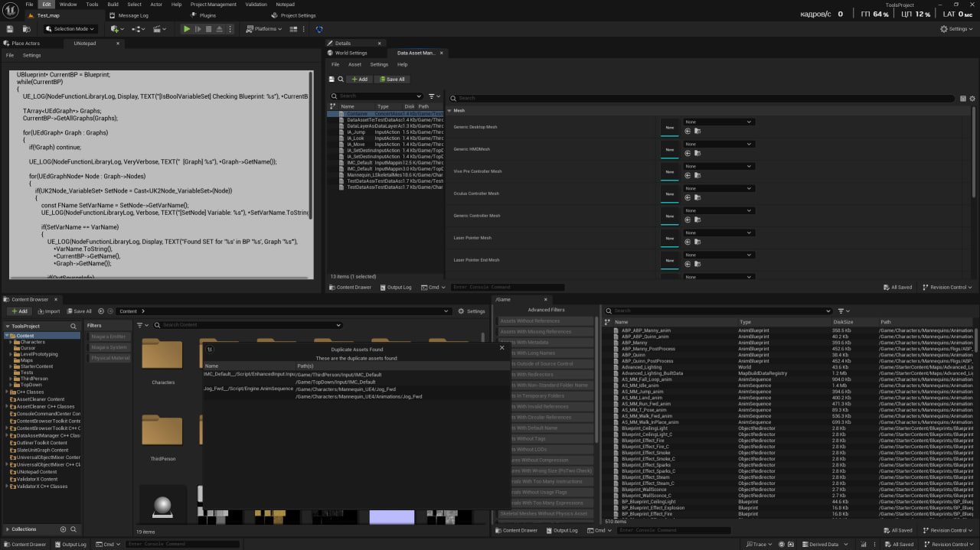The image size is (980, 550).
Task: Click the Niagara System filter
Action: (x=110, y=347)
